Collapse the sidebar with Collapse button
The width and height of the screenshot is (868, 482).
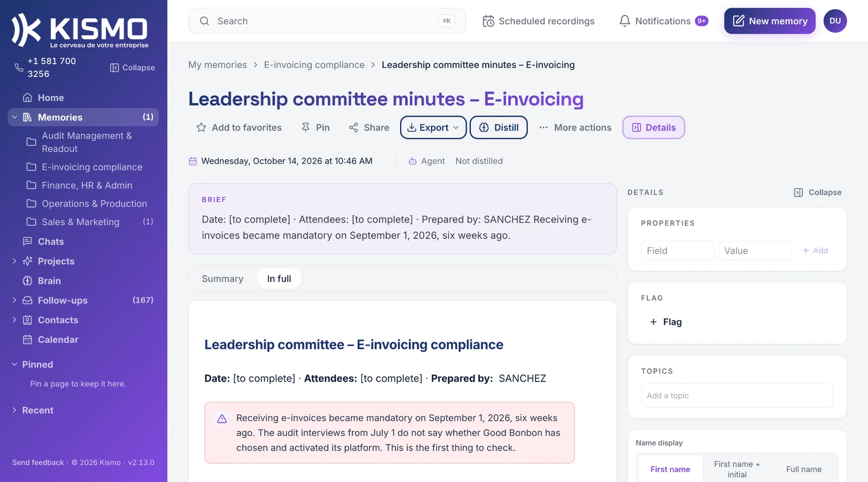click(133, 68)
